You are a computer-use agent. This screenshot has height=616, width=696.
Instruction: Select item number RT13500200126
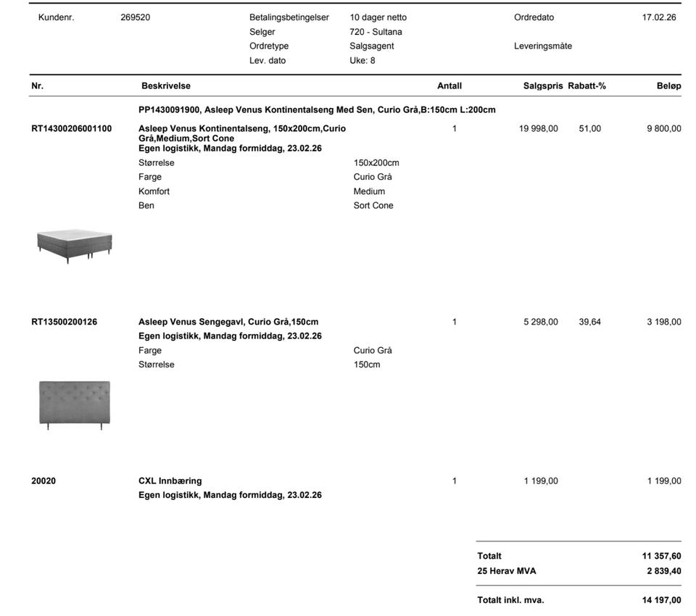(65, 322)
